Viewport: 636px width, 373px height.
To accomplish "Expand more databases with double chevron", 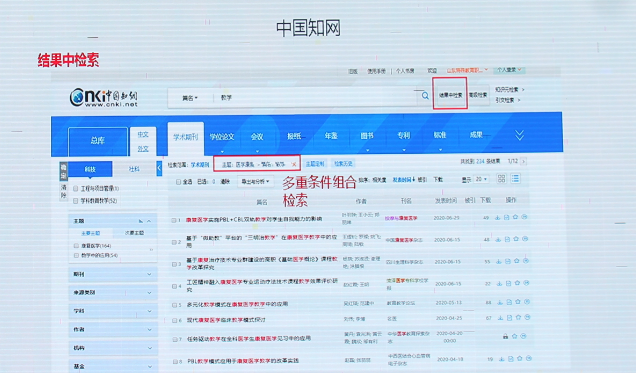I will tap(519, 135).
